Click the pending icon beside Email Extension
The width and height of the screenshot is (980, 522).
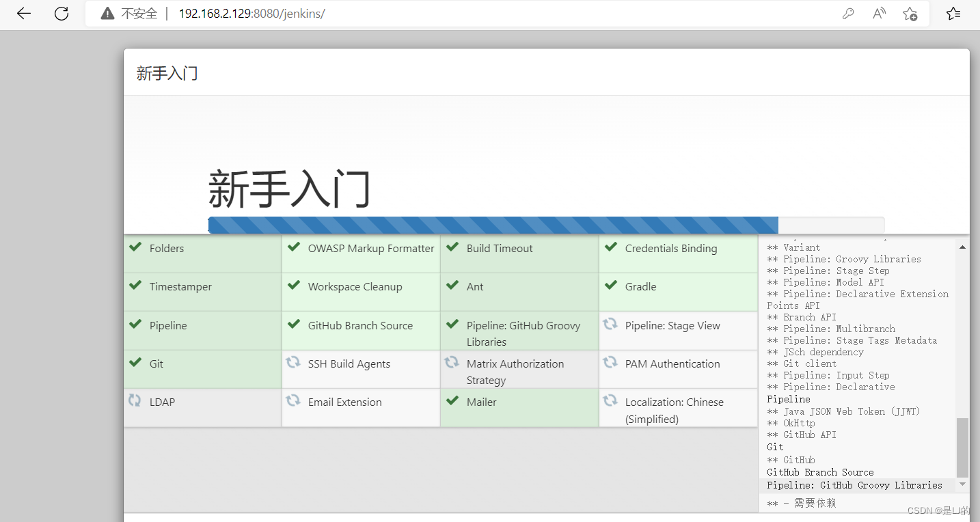tap(293, 400)
